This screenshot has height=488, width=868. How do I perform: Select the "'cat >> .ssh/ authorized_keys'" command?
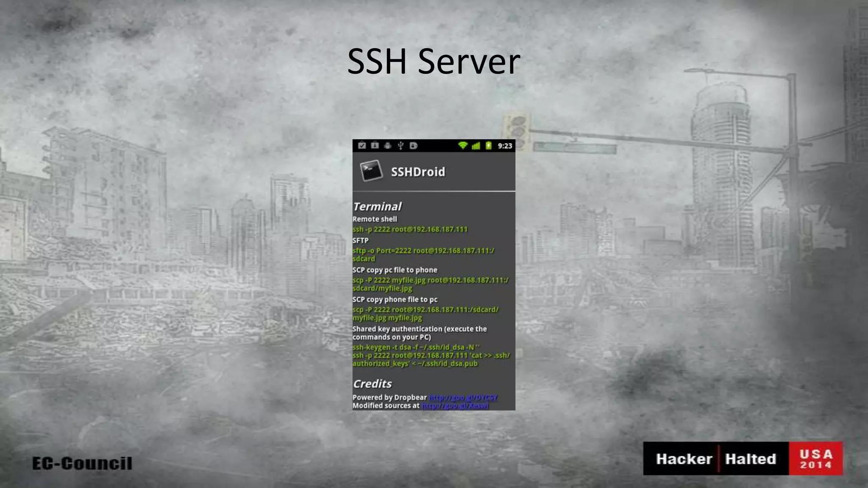click(431, 359)
